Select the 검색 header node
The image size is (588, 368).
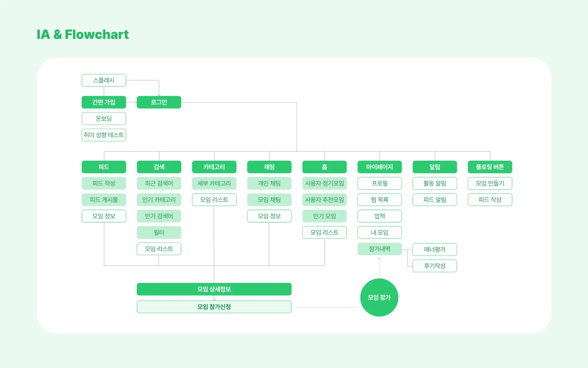coord(159,167)
